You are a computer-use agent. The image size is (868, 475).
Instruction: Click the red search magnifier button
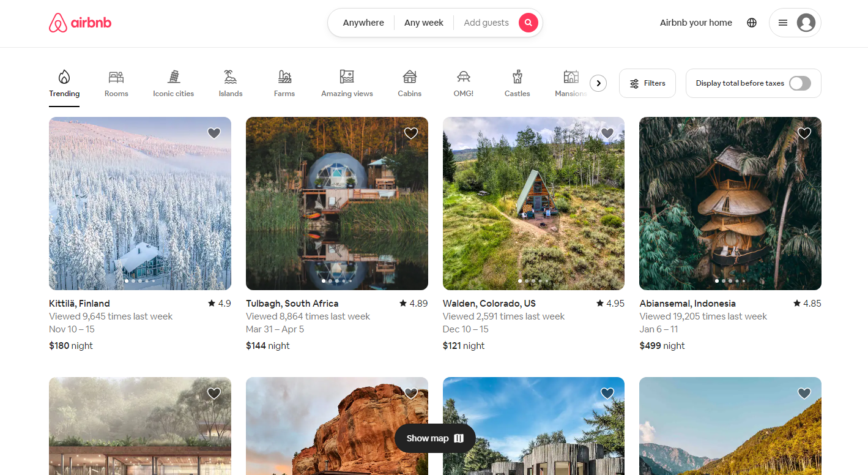pyautogui.click(x=529, y=23)
